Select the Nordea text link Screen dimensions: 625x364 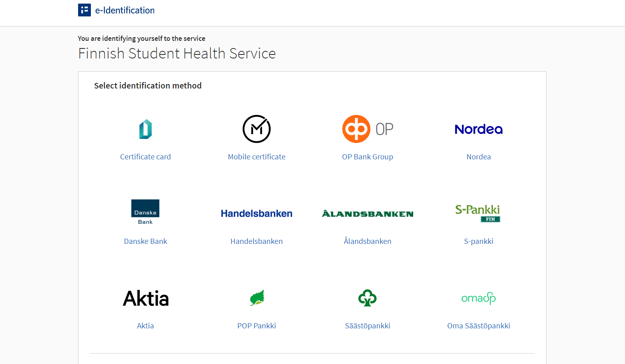point(478,157)
